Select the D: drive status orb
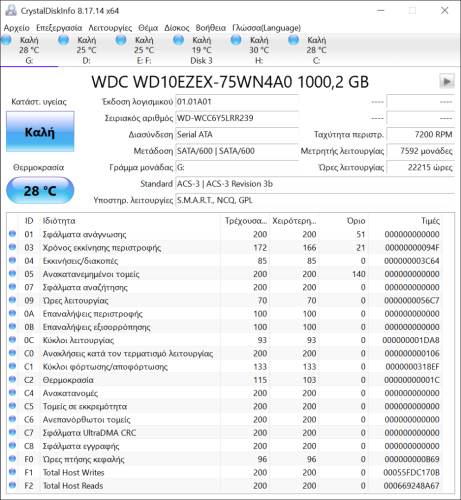The image size is (461, 500). (x=64, y=40)
